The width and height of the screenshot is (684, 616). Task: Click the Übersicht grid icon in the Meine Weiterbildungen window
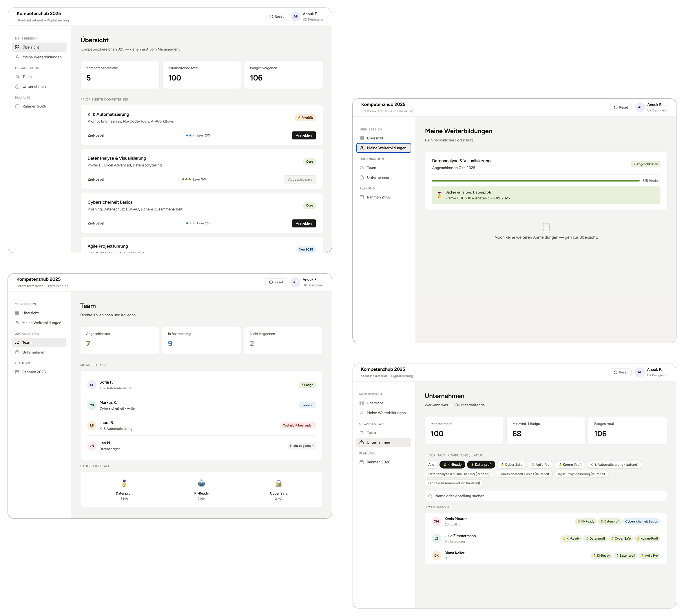(x=362, y=138)
